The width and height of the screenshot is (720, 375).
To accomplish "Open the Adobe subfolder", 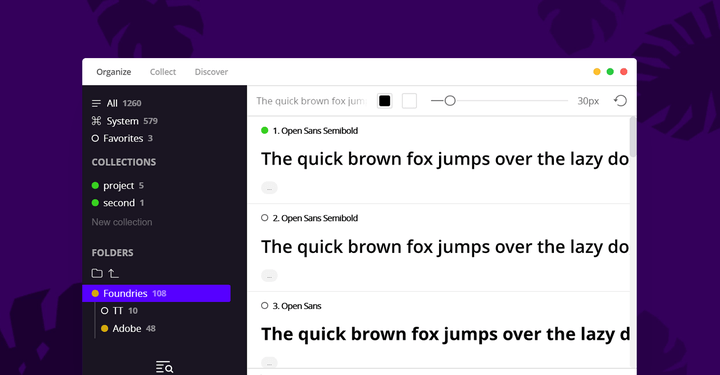I will (x=127, y=329).
